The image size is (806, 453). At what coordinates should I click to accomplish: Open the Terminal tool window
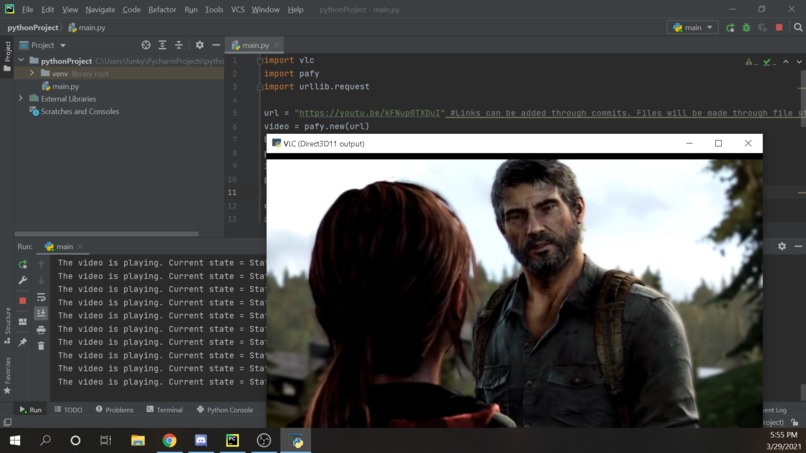pos(164,410)
